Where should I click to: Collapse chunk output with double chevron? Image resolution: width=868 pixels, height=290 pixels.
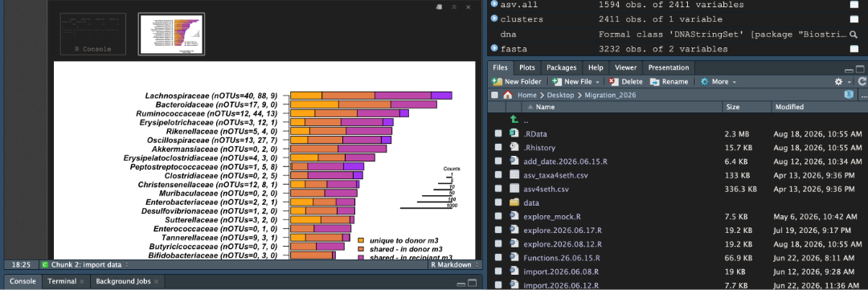coord(454,6)
